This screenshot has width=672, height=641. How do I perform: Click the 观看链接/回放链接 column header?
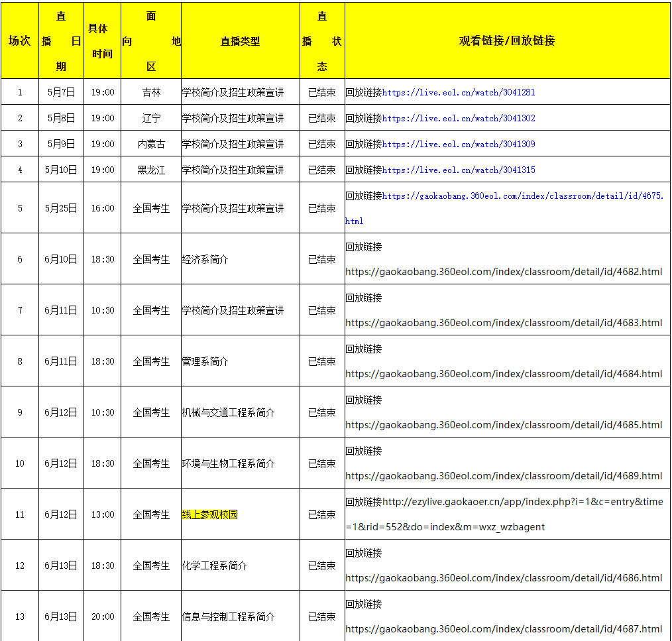pyautogui.click(x=507, y=41)
